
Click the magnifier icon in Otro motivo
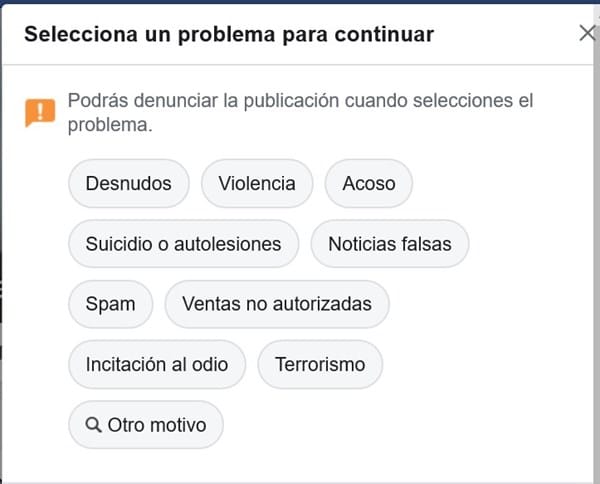[94, 425]
